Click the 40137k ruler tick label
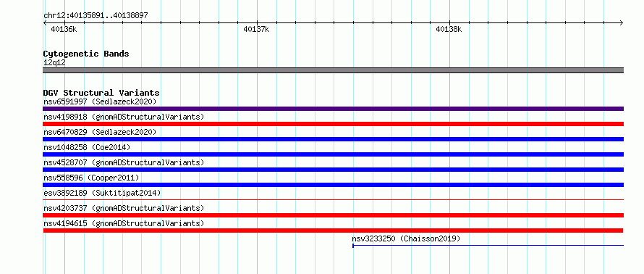This screenshot has width=644, height=274. pos(256,29)
